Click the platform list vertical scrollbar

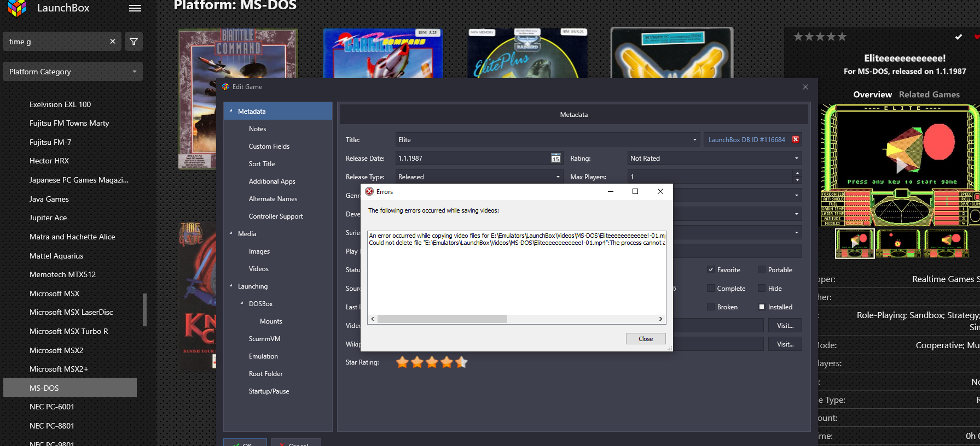144,309
